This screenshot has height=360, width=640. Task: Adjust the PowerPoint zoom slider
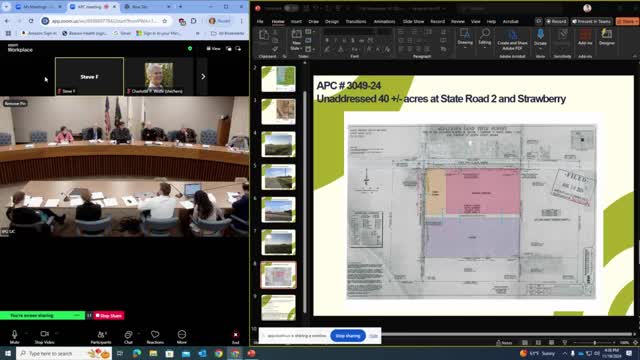click(x=594, y=342)
